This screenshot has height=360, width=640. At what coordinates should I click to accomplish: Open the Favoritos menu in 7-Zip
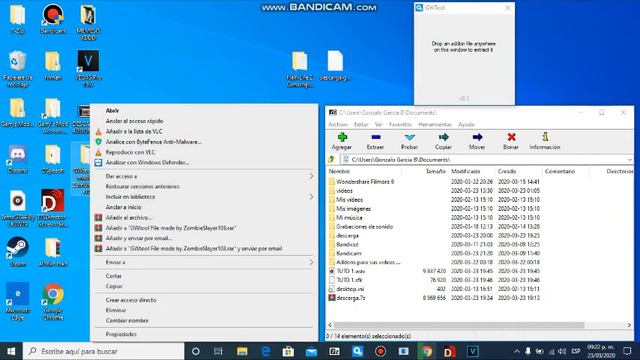pos(400,124)
